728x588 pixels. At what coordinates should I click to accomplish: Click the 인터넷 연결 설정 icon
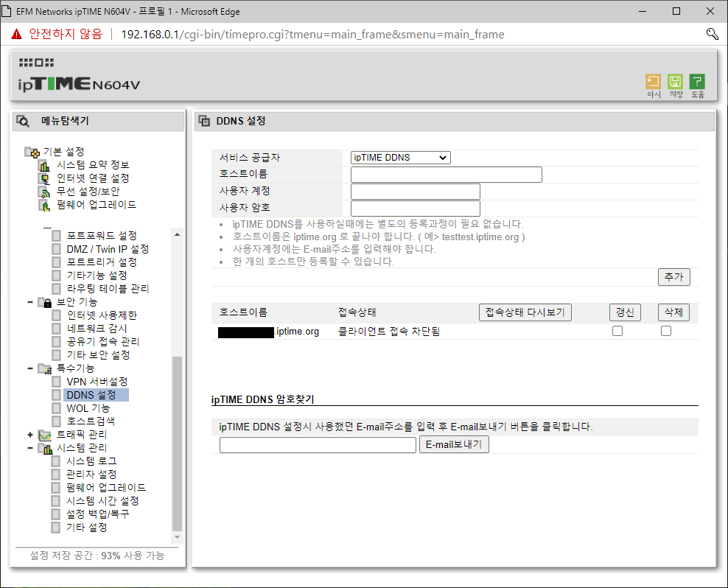click(x=44, y=178)
